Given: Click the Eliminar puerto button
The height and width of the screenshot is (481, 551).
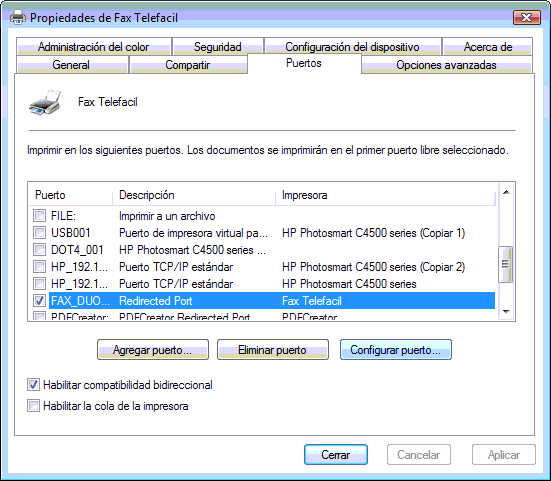Looking at the screenshot, I should pos(273,350).
